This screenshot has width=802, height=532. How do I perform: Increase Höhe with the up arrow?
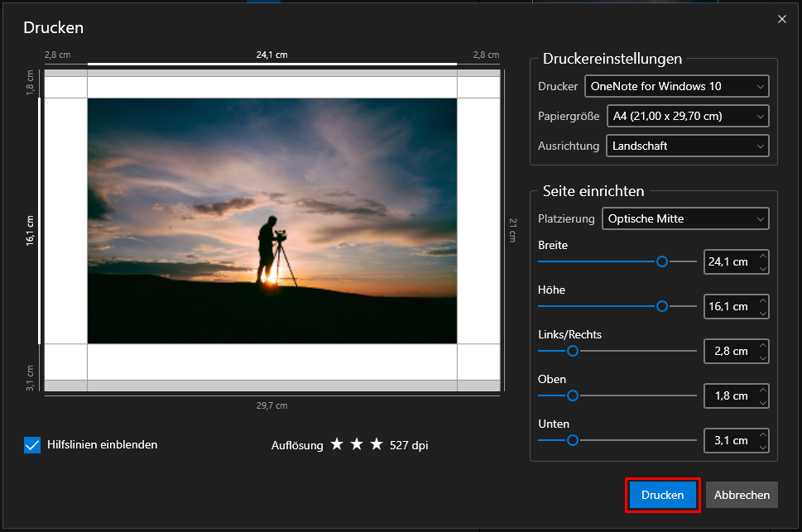(763, 300)
